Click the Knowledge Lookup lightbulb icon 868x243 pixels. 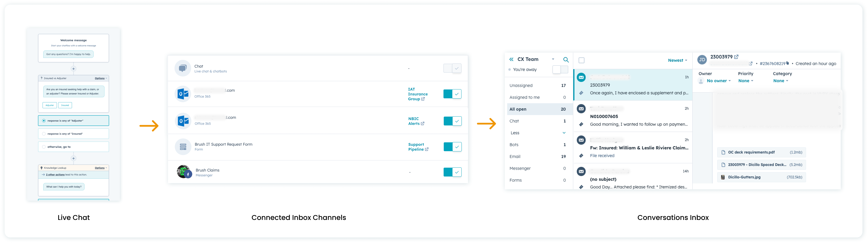point(41,168)
